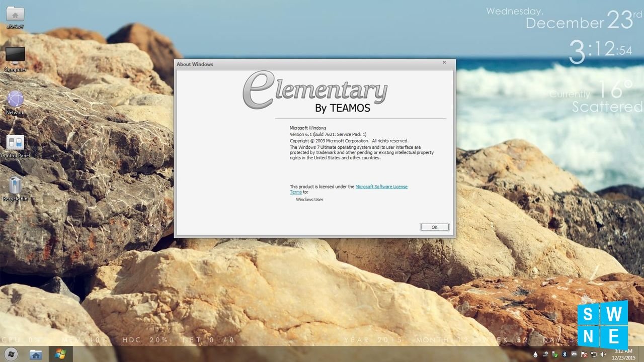Click the About Windows taskbar button

coord(60,354)
